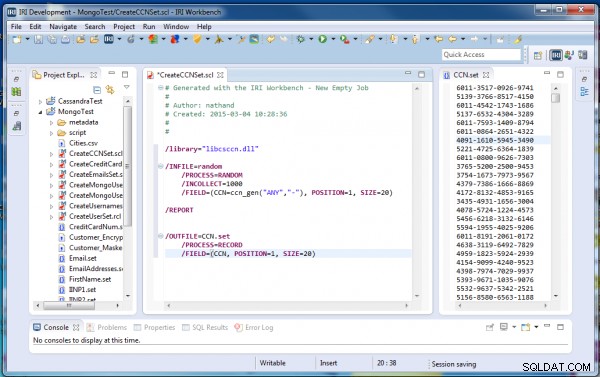600x377 pixels.
Task: Open the Run menu
Action: click(x=149, y=26)
